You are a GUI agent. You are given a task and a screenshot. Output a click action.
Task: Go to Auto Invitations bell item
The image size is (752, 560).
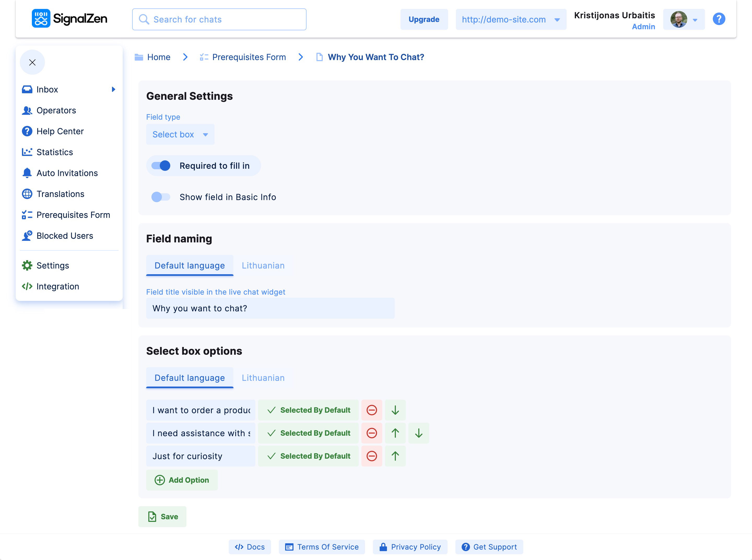[67, 173]
